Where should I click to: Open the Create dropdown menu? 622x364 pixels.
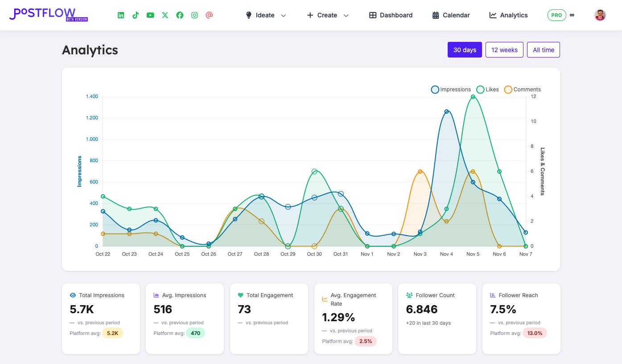click(x=328, y=15)
